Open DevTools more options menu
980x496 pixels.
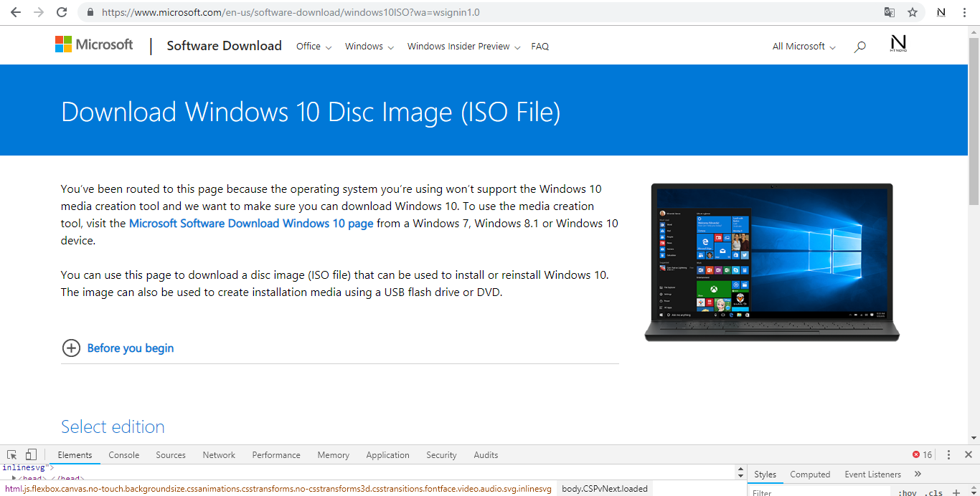[949, 454]
